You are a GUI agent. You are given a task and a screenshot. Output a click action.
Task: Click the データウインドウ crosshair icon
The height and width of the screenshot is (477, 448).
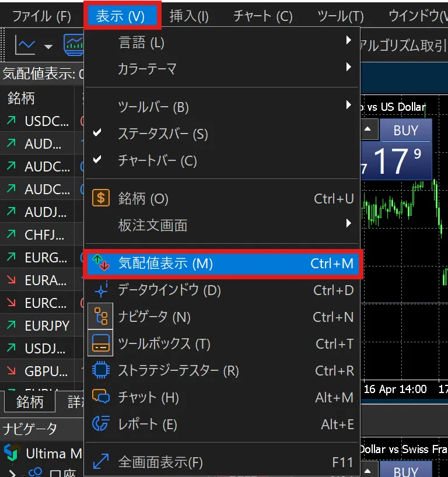tap(101, 290)
